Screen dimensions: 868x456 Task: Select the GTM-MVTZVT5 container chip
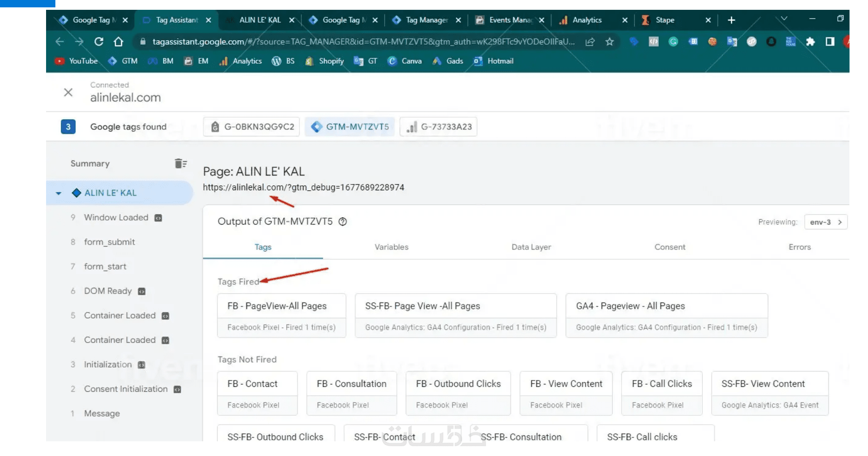coord(350,127)
